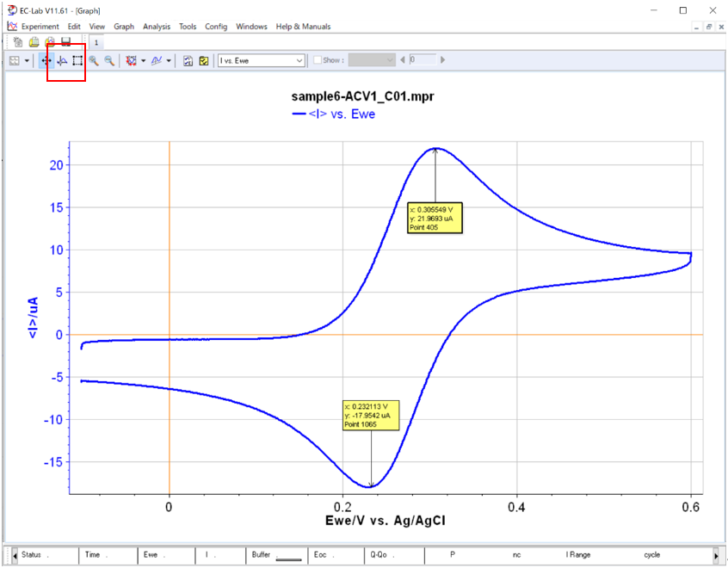This screenshot has width=728, height=568.
Task: Click the zoom in magnifier icon
Action: click(94, 60)
